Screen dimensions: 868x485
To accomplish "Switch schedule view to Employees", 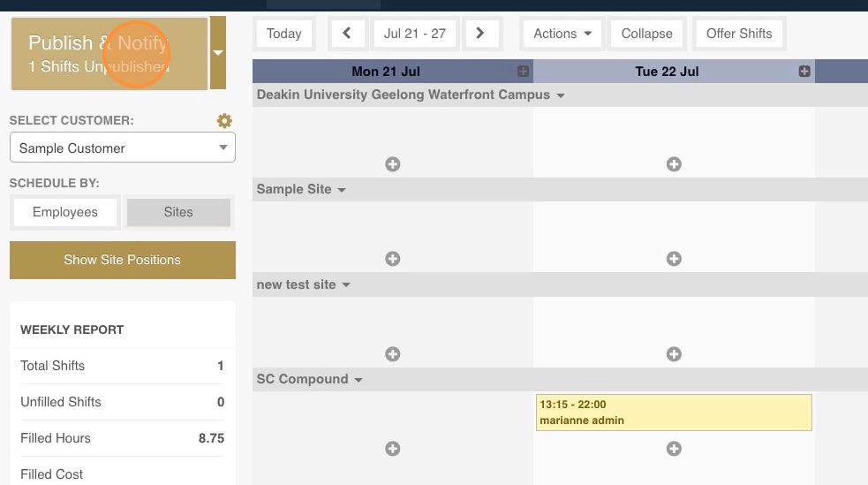I will [x=65, y=212].
